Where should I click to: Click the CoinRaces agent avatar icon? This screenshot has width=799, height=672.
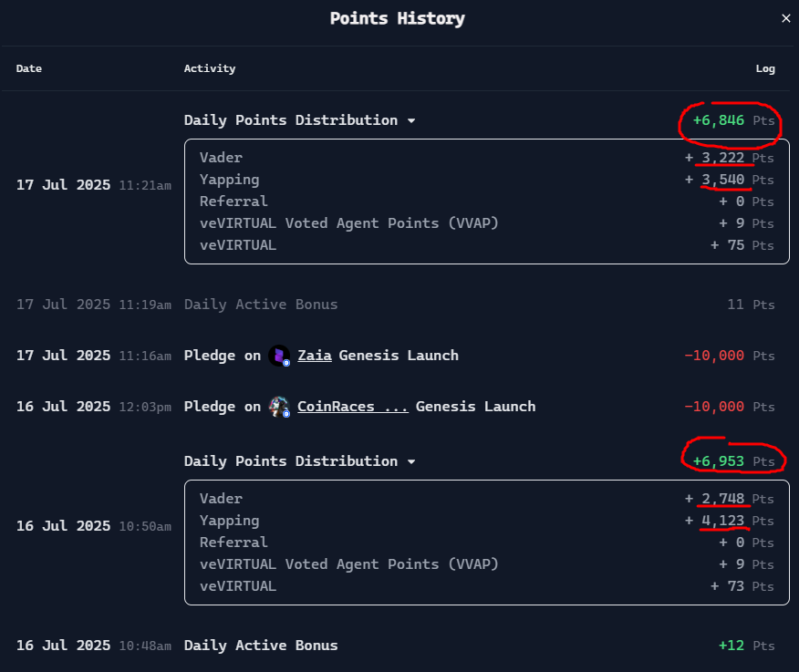(279, 407)
